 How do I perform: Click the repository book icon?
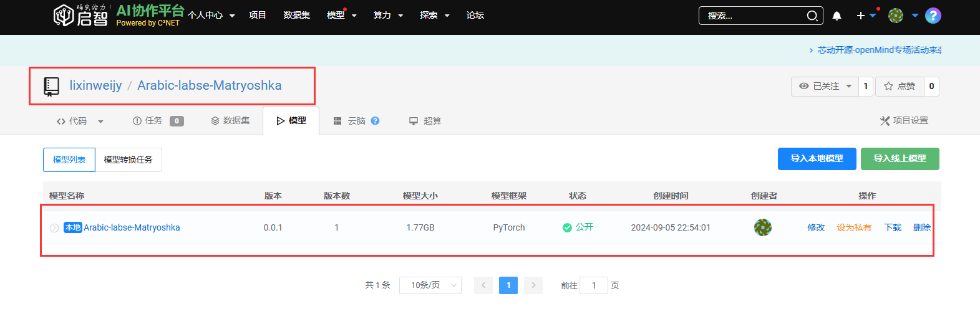pyautogui.click(x=51, y=86)
